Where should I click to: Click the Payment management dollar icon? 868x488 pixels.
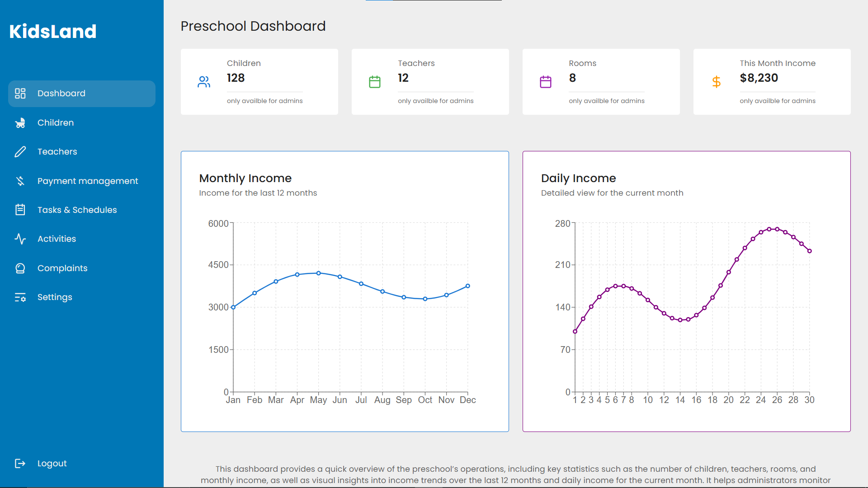pyautogui.click(x=20, y=181)
